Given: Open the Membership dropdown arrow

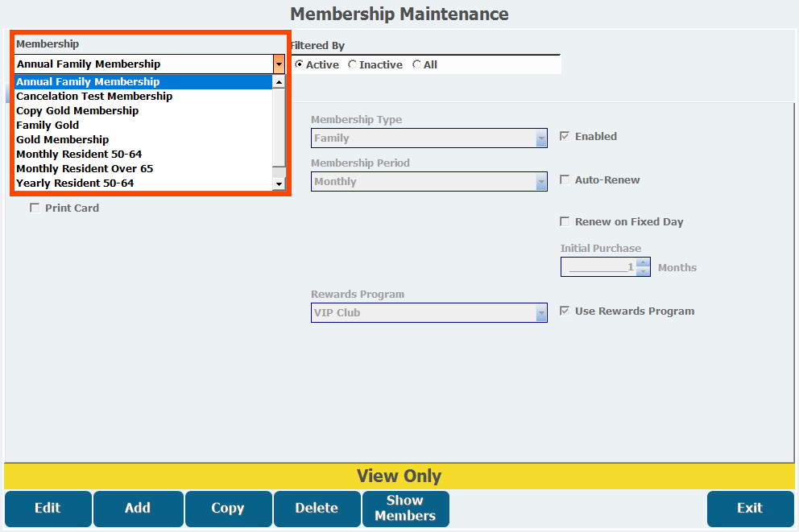Looking at the screenshot, I should pos(279,64).
